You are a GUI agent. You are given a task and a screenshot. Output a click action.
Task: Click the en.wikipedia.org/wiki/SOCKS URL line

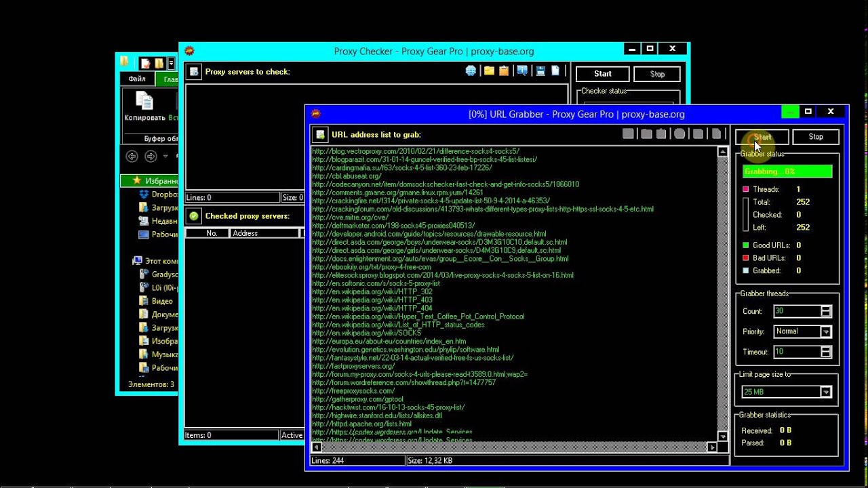tap(366, 333)
